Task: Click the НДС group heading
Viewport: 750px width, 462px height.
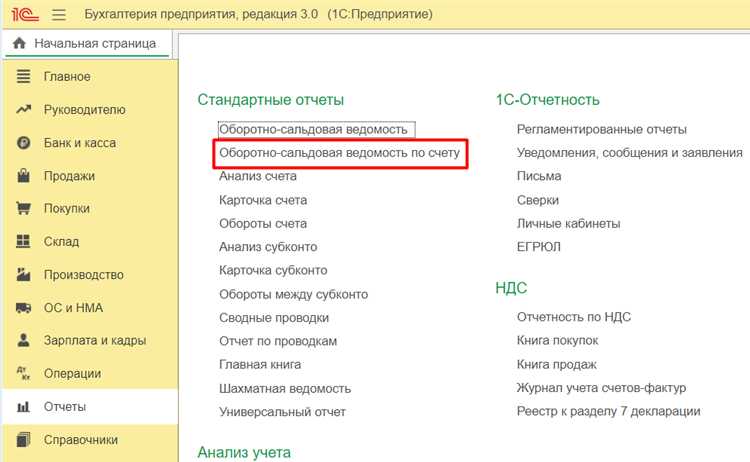Action: click(x=511, y=288)
